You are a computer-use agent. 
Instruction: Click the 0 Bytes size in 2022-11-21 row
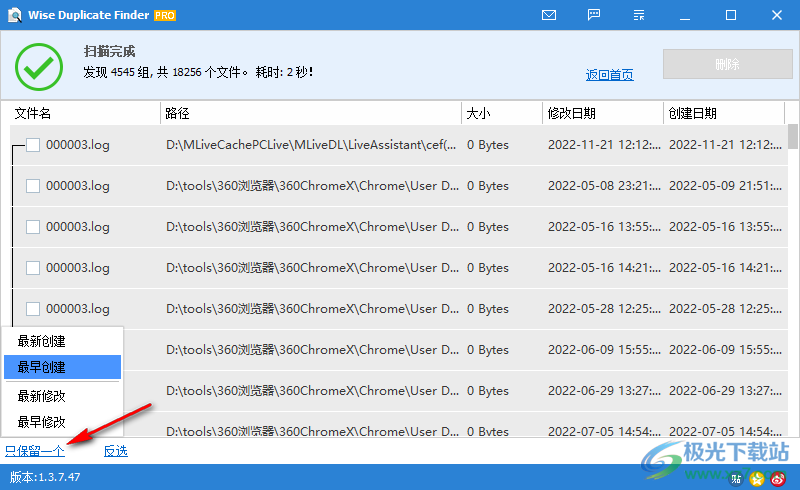pos(488,145)
